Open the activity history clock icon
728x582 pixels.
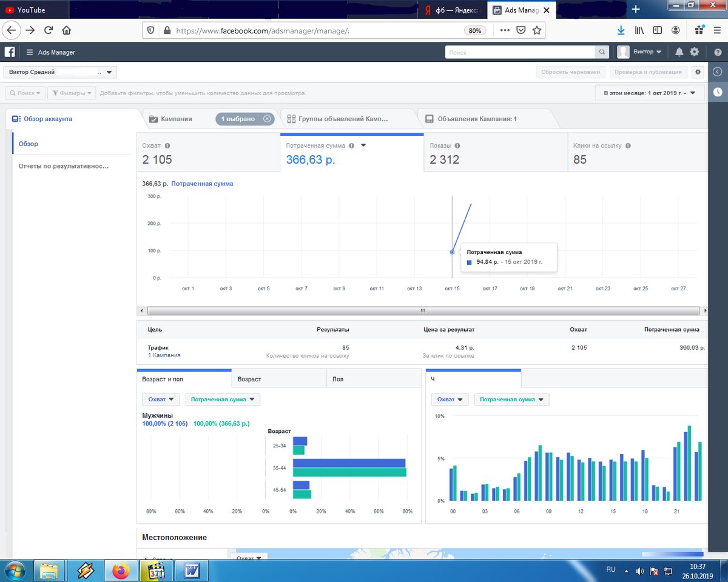pyautogui.click(x=718, y=92)
